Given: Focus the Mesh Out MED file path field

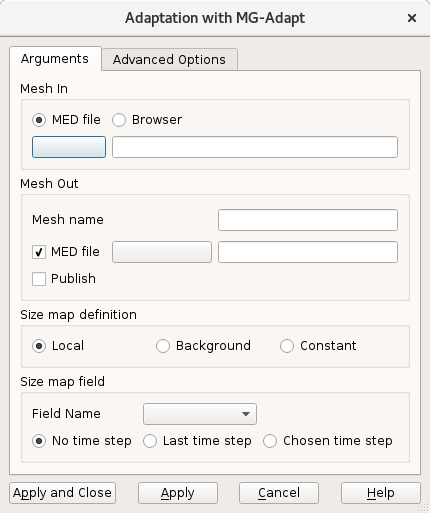Looking at the screenshot, I should tap(308, 252).
